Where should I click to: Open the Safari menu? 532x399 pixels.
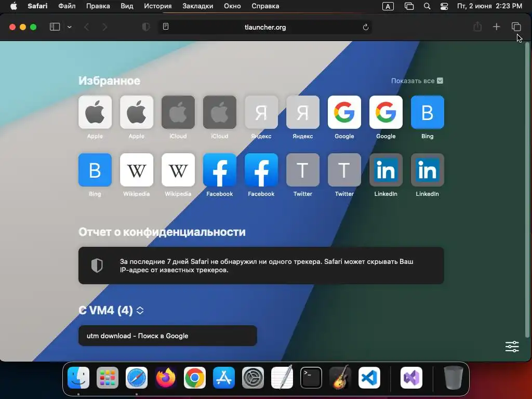pos(37,6)
